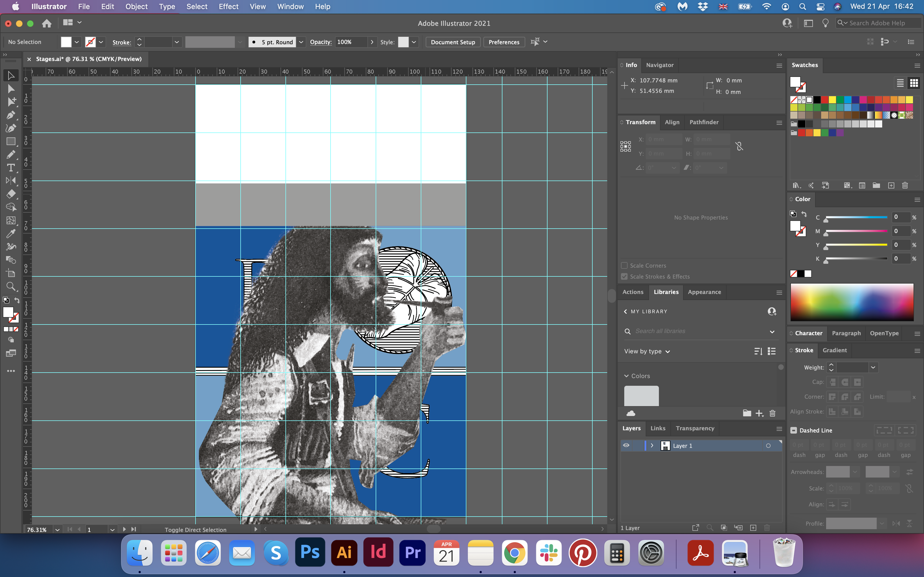The image size is (924, 577).
Task: Delete swatch with trash icon in Swatches panel
Action: tap(904, 185)
